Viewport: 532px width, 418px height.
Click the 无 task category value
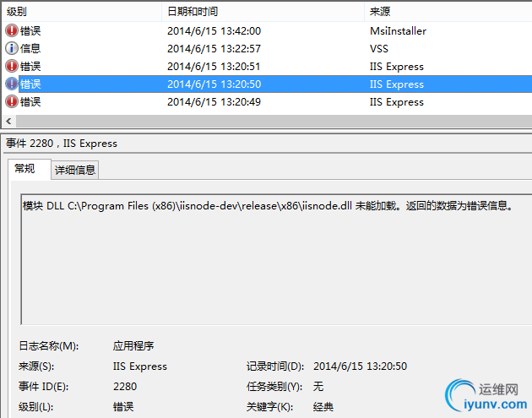(318, 387)
